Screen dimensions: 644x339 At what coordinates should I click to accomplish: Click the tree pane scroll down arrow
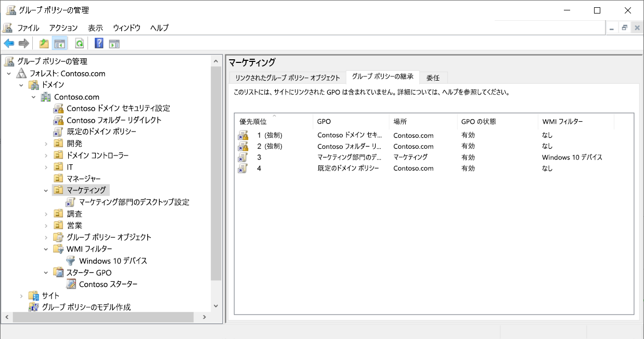click(x=216, y=306)
